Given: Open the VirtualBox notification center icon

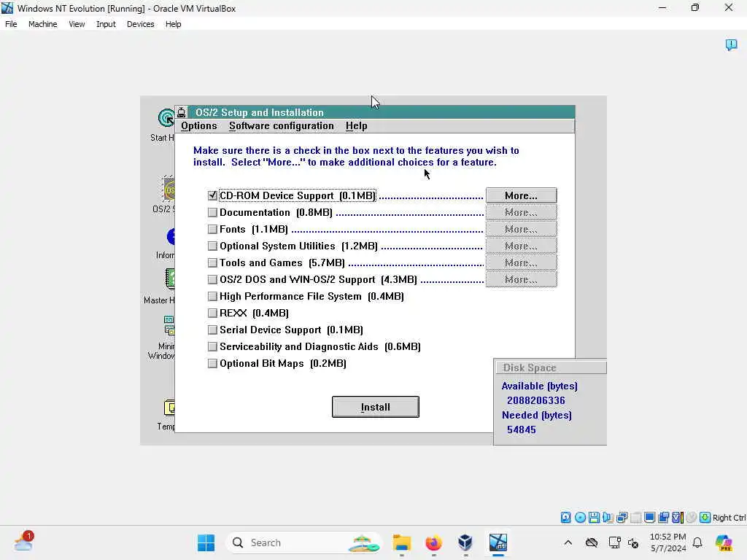Looking at the screenshot, I should 731,44.
